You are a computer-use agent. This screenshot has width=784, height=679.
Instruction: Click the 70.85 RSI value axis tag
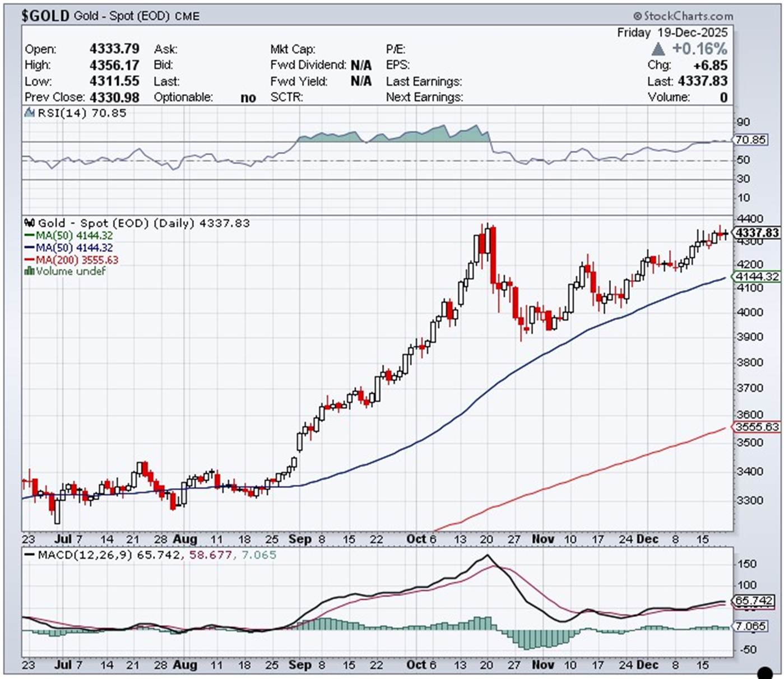(750, 139)
